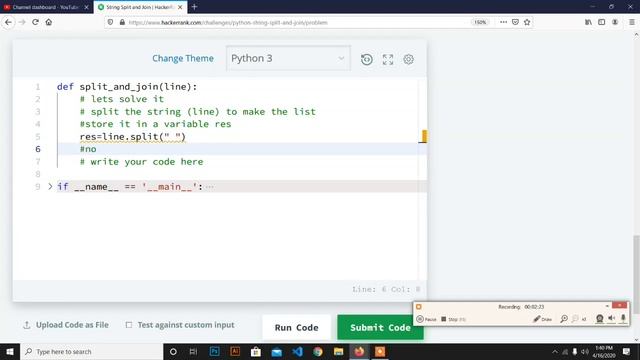Image resolution: width=640 pixels, height=360 pixels.
Task: Open Task View on taskbar
Action: (x=193, y=351)
